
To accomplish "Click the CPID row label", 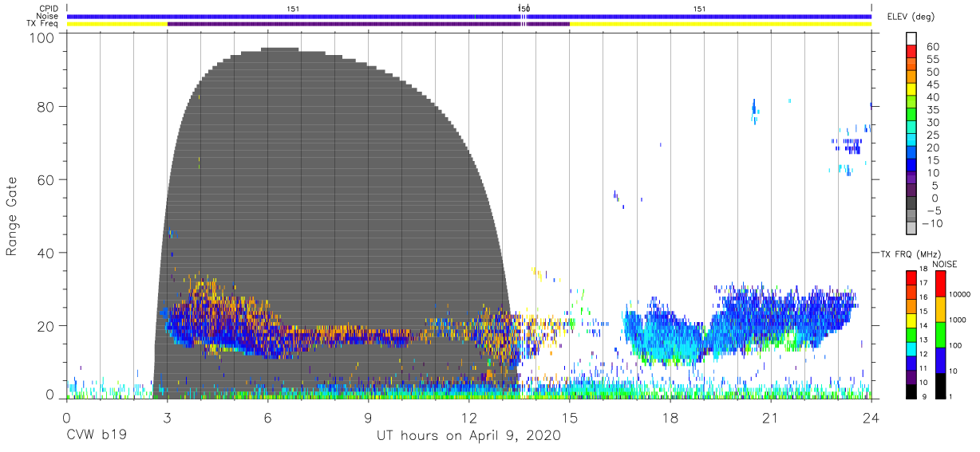I will [49, 9].
